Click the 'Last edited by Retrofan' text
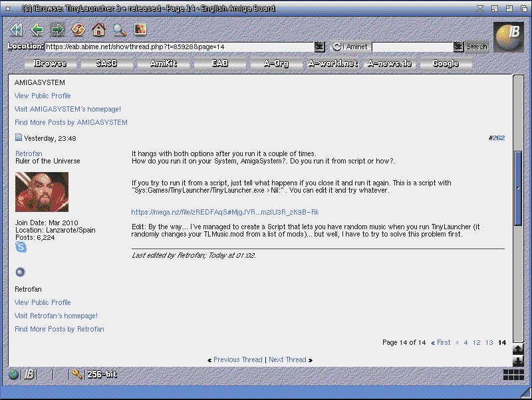 click(194, 255)
